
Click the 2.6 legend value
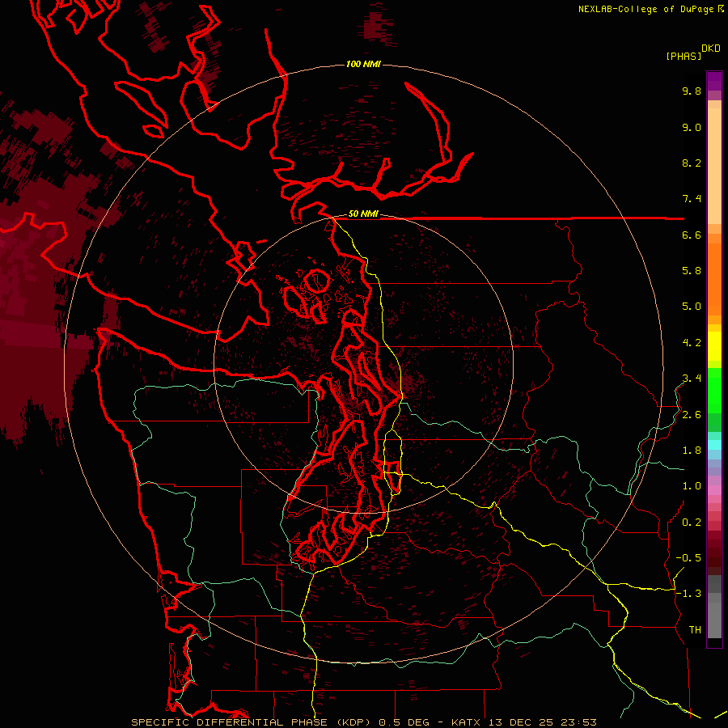[692, 415]
